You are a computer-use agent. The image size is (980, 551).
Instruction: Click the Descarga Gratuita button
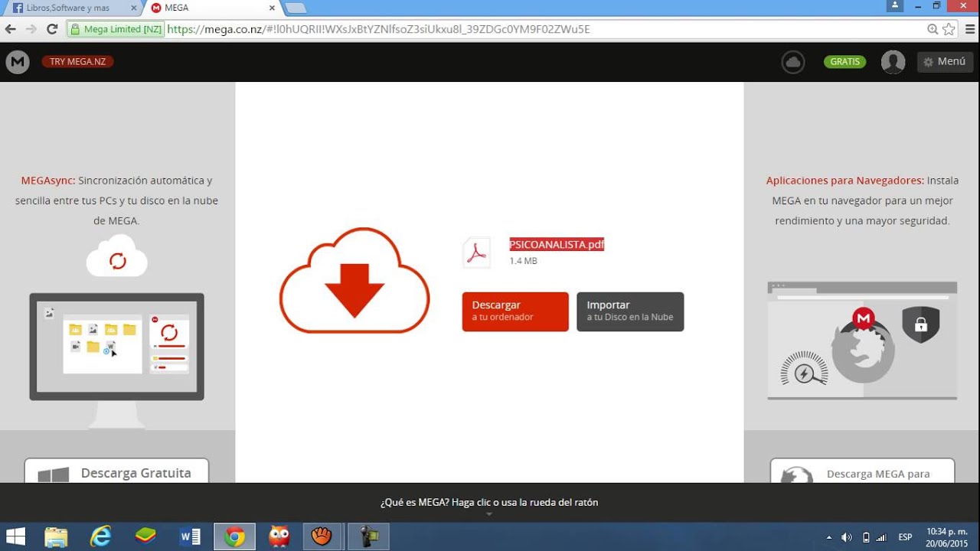coord(116,471)
